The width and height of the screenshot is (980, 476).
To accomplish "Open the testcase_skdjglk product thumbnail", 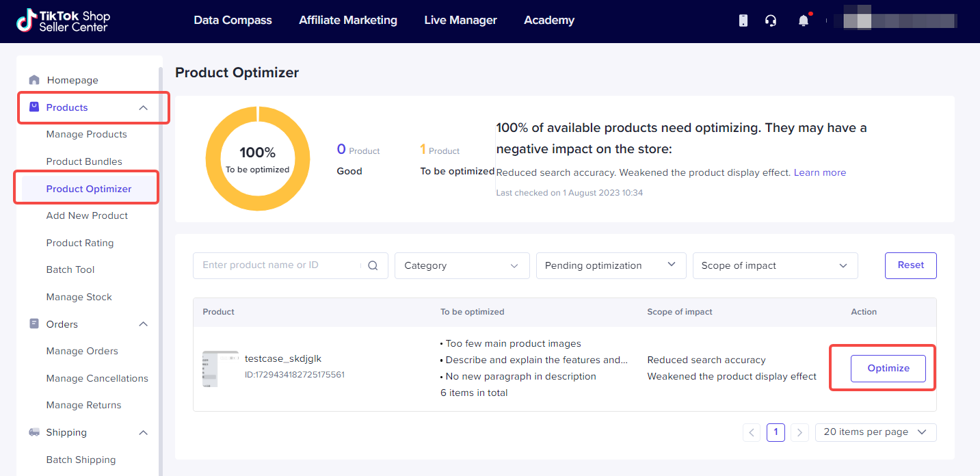I will (220, 369).
